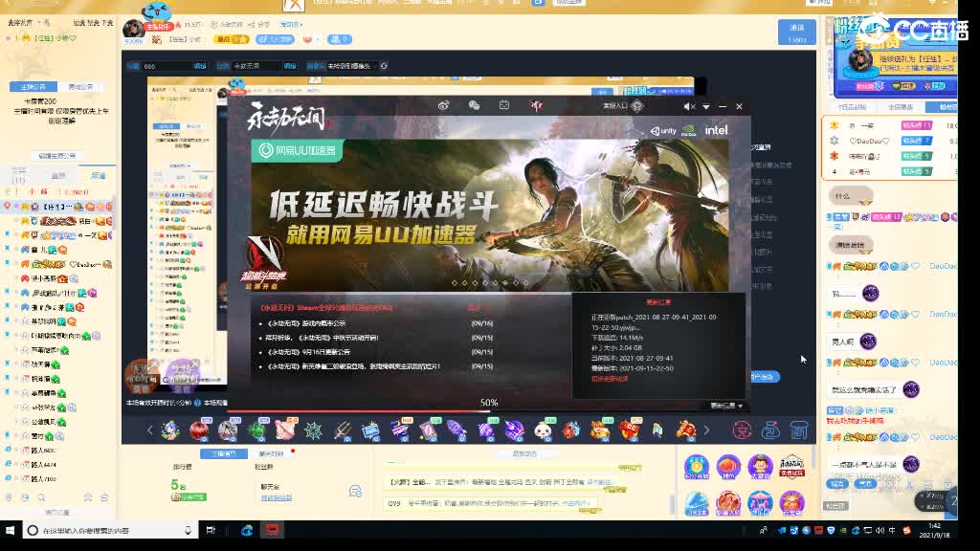
Task: Open the blue medal activity icon
Action: (x=697, y=467)
